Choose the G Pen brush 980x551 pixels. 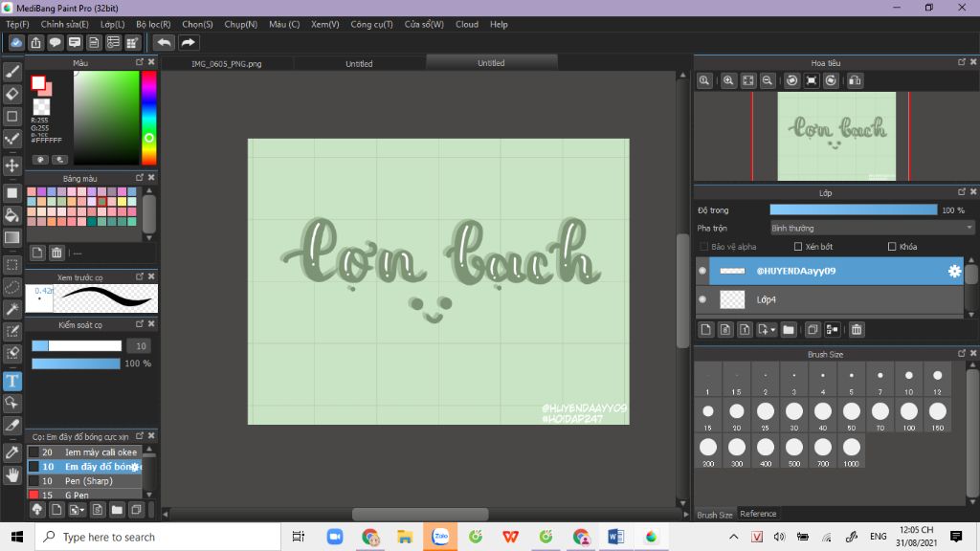coord(84,495)
